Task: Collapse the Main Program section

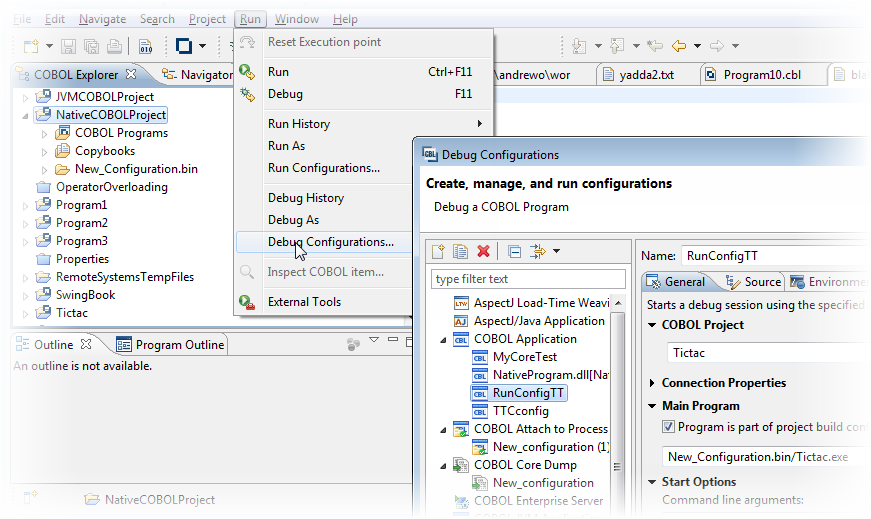Action: (652, 406)
